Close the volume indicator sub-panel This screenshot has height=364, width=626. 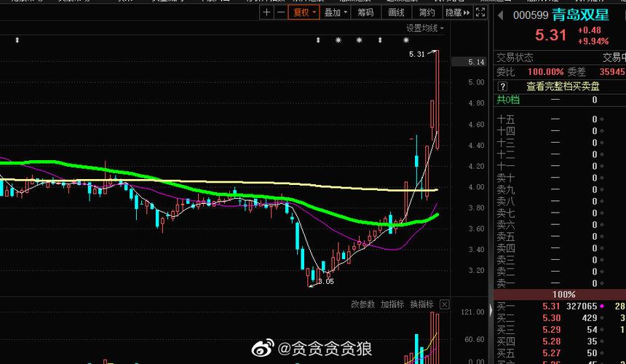(445, 304)
